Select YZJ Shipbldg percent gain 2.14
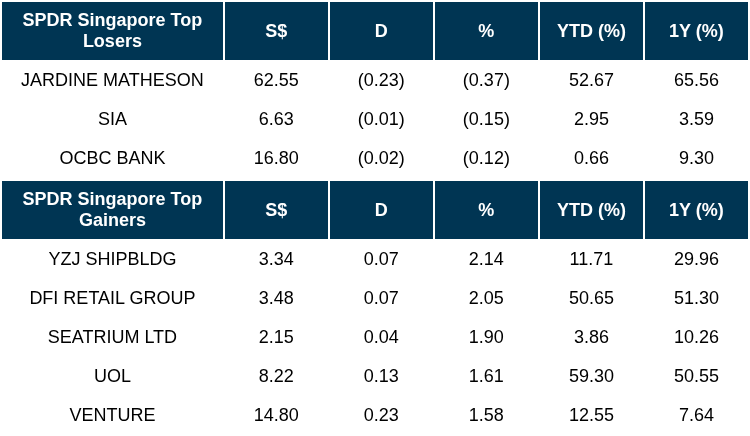 coord(486,259)
